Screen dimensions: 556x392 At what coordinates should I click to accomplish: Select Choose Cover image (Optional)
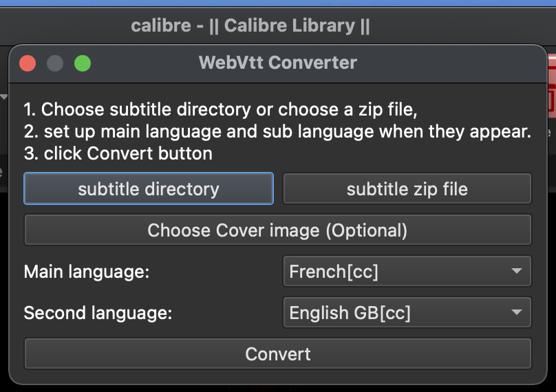tap(277, 230)
